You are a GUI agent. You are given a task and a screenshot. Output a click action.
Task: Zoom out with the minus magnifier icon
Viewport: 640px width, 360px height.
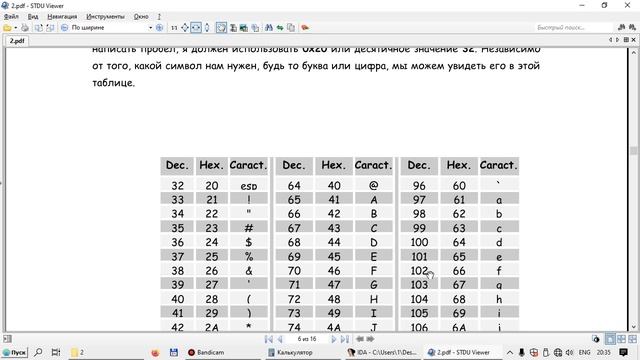click(x=64, y=28)
